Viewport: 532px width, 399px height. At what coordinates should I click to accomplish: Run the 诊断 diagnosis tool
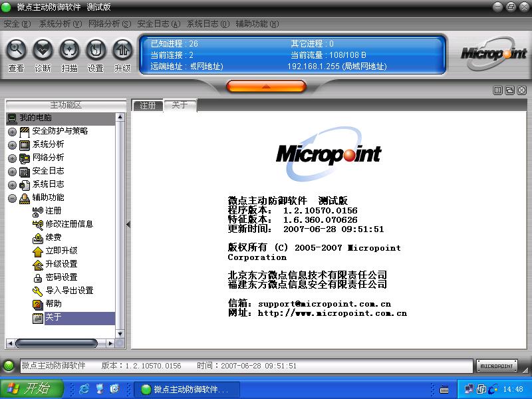coord(43,49)
